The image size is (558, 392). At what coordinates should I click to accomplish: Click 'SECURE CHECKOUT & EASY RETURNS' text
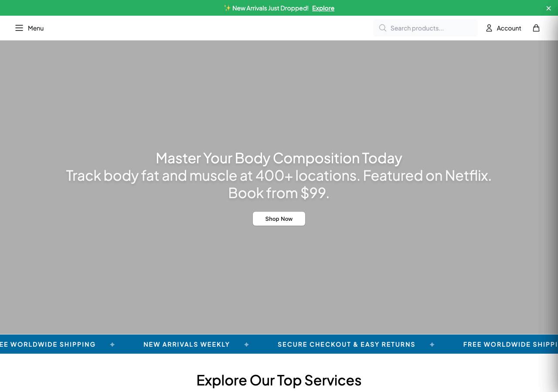click(347, 345)
